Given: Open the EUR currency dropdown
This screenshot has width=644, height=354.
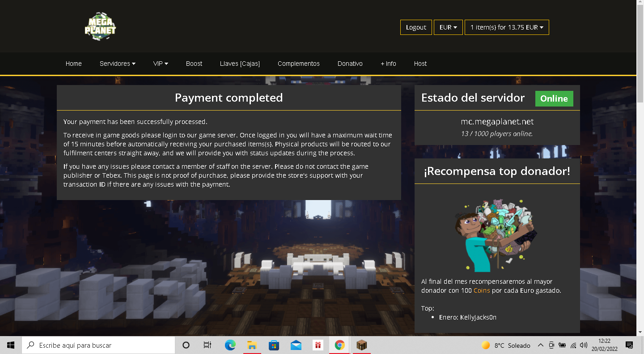Looking at the screenshot, I should pyautogui.click(x=448, y=27).
